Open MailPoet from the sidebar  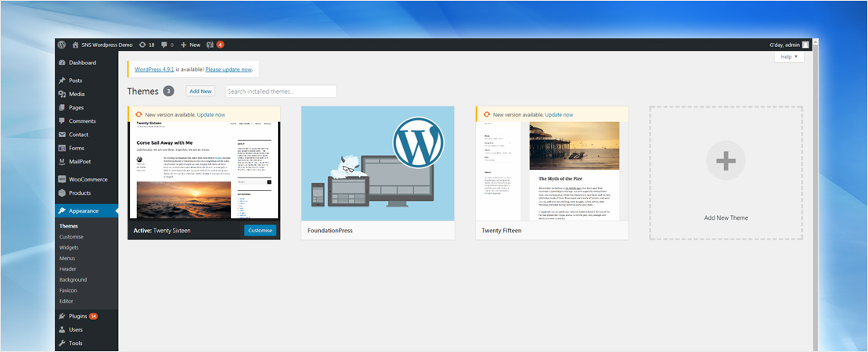[81, 162]
